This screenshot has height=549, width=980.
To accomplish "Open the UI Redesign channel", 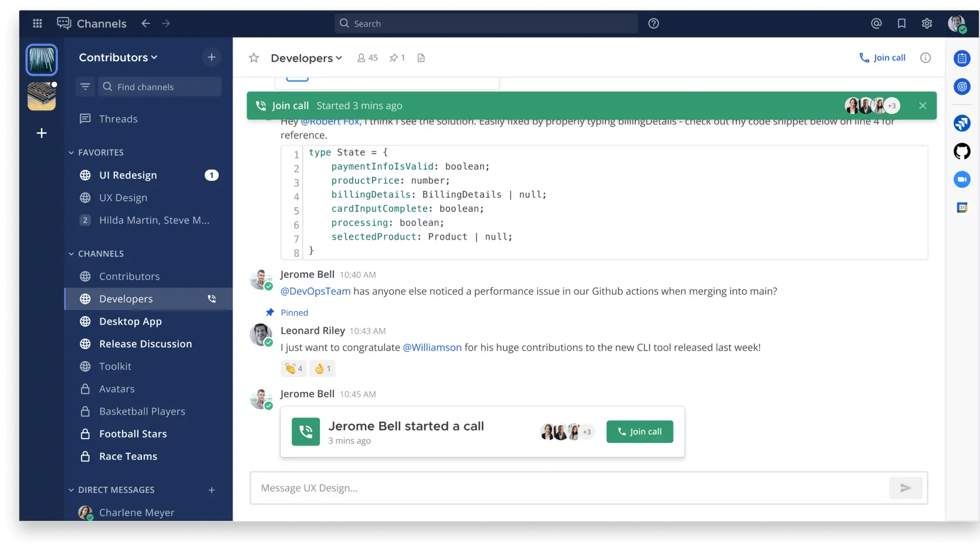I will 127,174.
